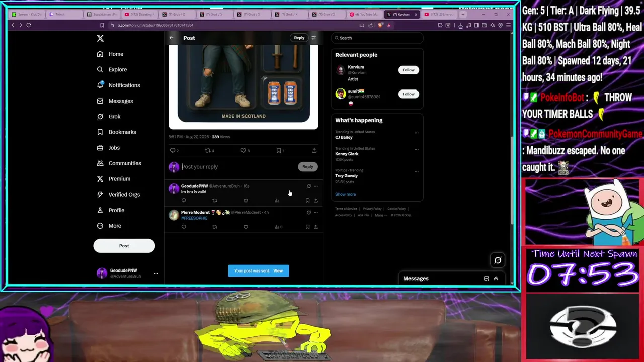Screen dimensions: 644x362
Task: Reply to GeodudePNW's comment
Action: (x=184, y=200)
